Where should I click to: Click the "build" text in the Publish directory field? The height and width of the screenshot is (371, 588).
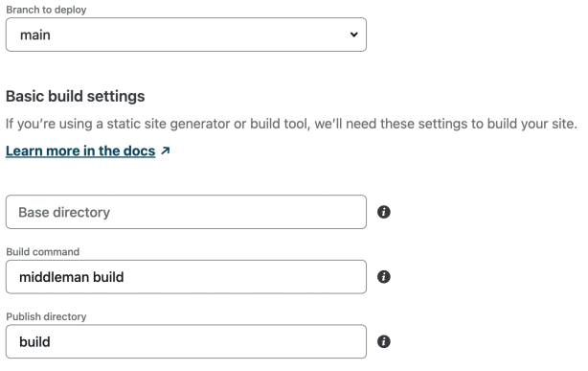[x=34, y=341]
